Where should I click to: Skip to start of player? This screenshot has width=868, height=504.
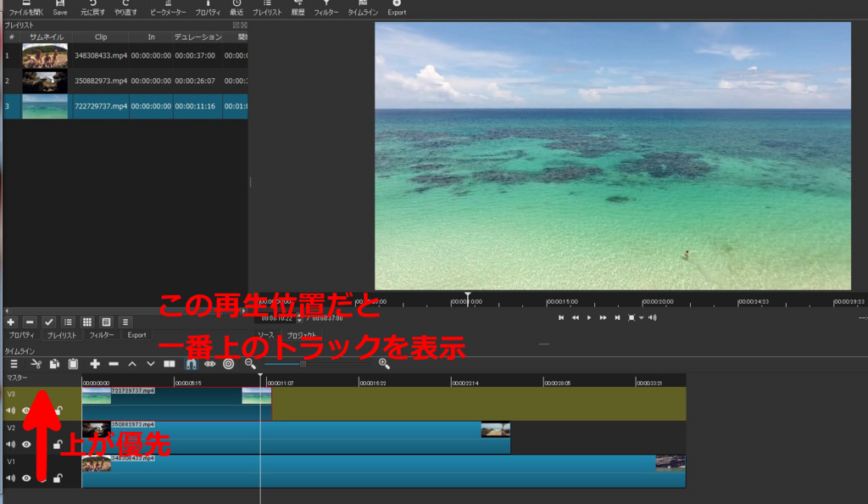(561, 317)
